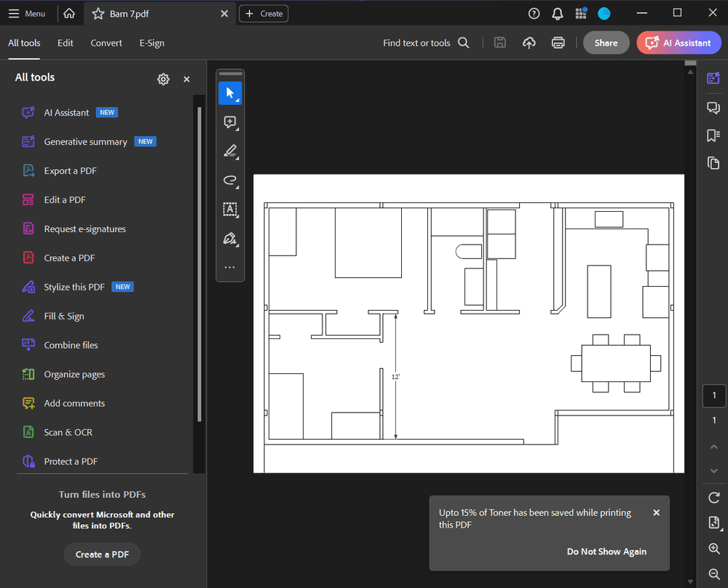
Task: Open bookmarks panel in right sidebar
Action: click(713, 135)
